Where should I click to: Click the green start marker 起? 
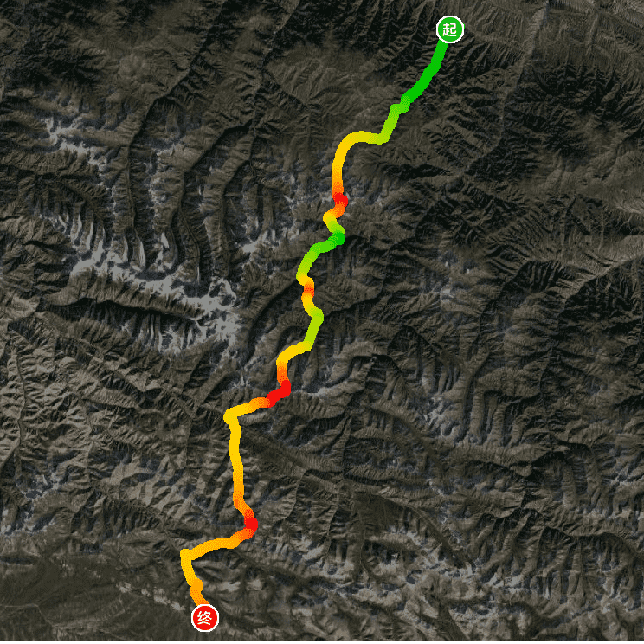click(450, 29)
